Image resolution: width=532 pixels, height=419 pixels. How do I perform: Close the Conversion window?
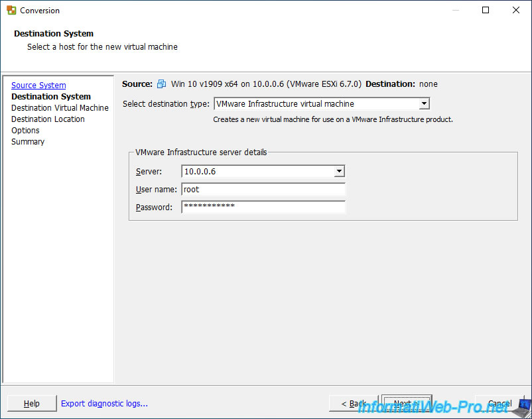tap(516, 10)
